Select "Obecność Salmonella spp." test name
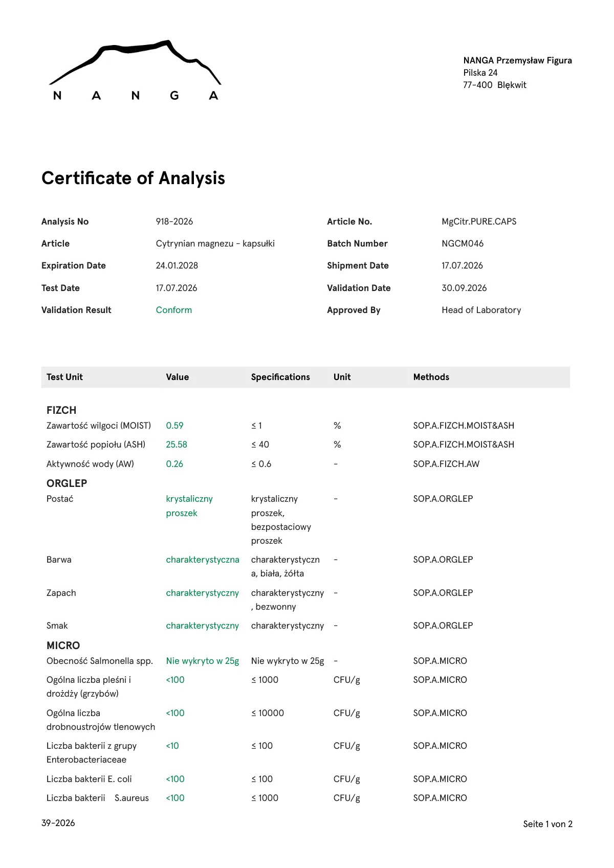Screen dimensions: 614x868 [x=100, y=661]
